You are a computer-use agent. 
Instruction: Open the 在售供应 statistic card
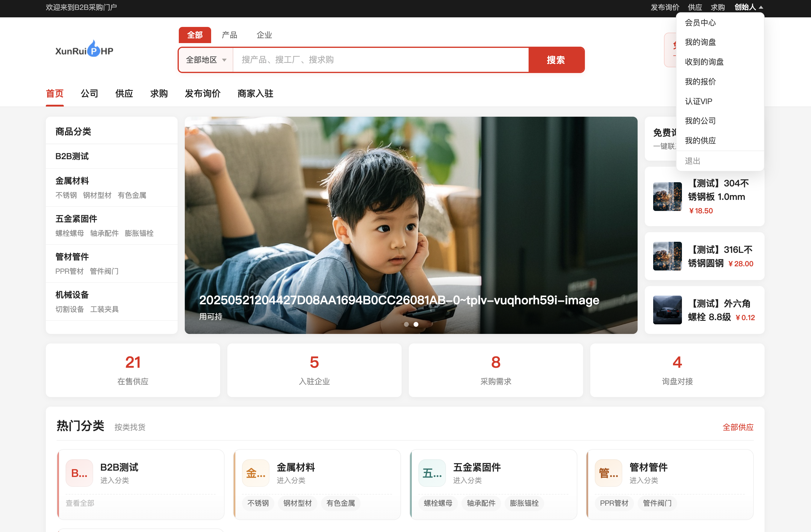tap(133, 370)
